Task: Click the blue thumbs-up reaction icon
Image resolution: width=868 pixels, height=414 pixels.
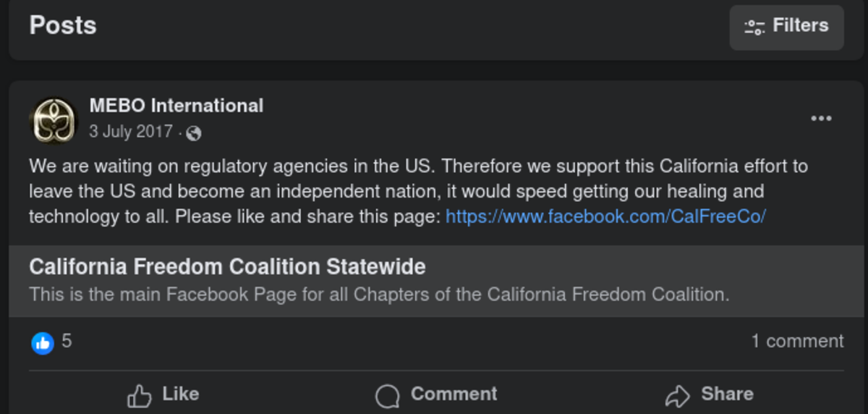Action: click(43, 342)
